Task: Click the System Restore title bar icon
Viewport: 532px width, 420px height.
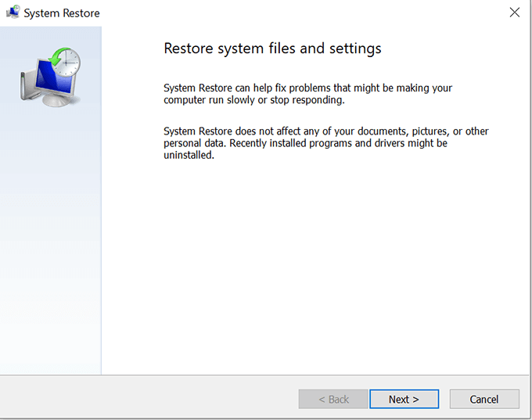Action: pyautogui.click(x=13, y=12)
